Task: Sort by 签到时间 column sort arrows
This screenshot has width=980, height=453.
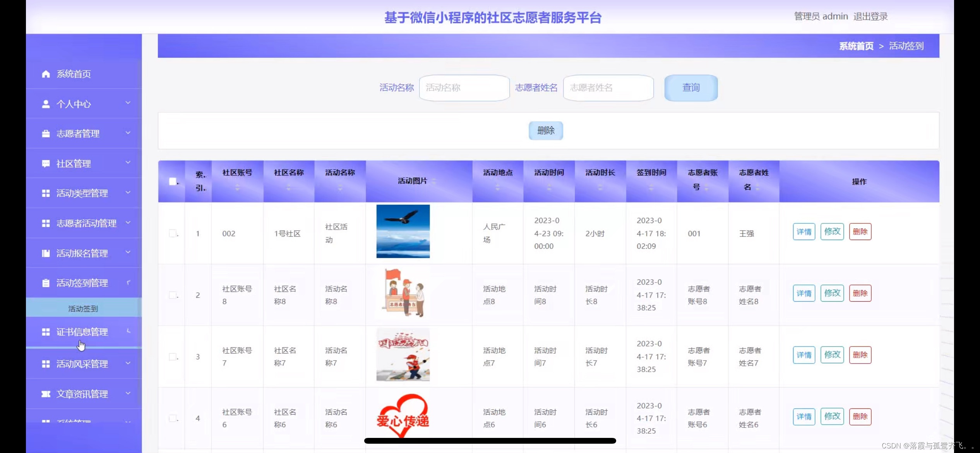Action: pos(651,187)
